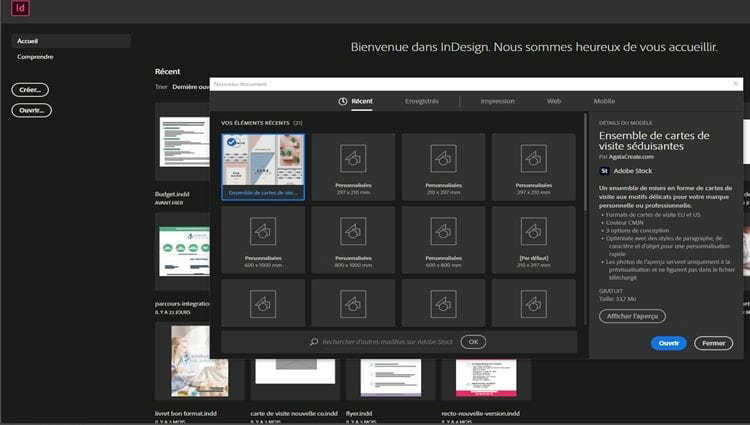Open the Budget.indd recent file thumbnail

[x=185, y=142]
